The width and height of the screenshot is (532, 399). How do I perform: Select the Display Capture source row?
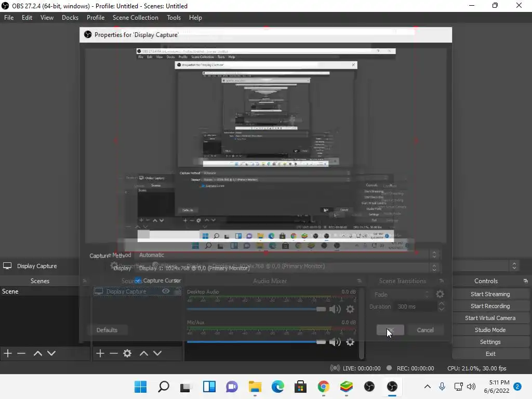pos(137,291)
